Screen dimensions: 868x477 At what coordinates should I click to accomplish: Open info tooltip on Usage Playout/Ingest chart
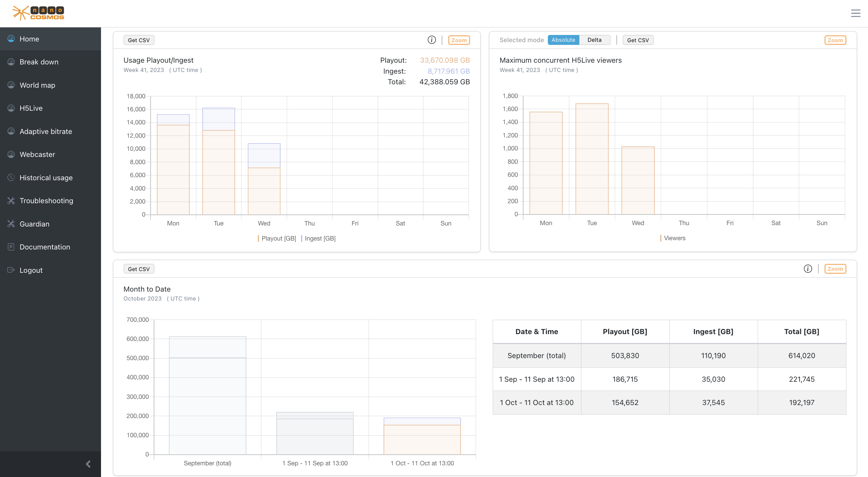point(431,39)
